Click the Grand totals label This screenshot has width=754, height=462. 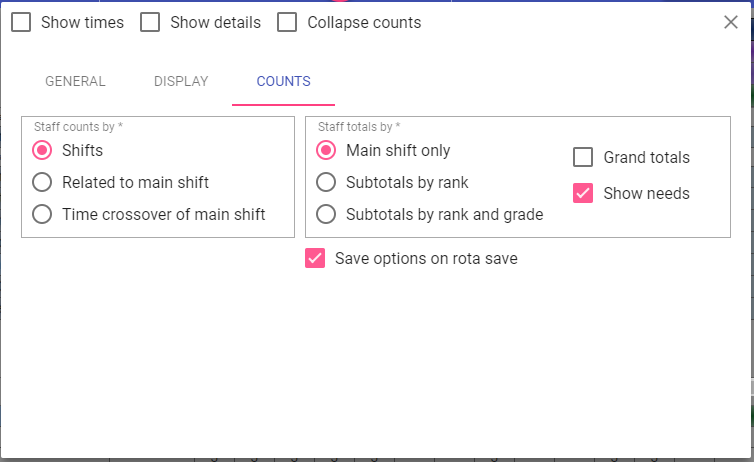click(x=646, y=157)
